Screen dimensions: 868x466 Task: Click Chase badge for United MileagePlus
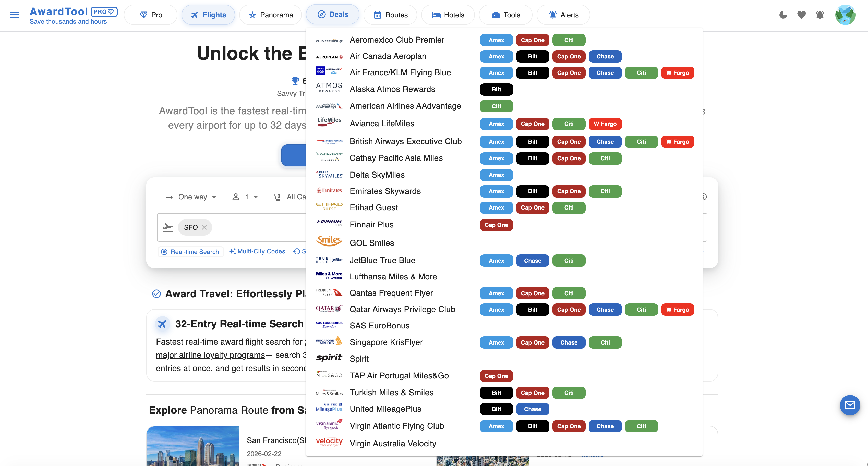[x=533, y=409]
